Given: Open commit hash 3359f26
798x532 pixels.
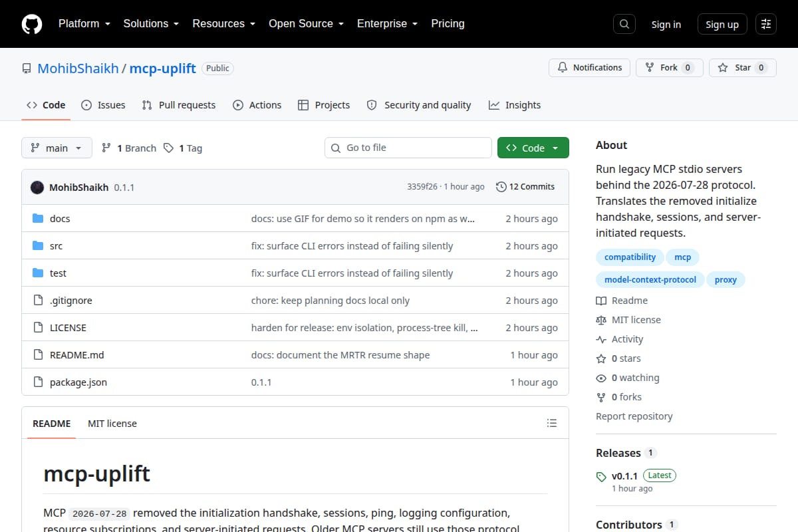Looking at the screenshot, I should [422, 187].
